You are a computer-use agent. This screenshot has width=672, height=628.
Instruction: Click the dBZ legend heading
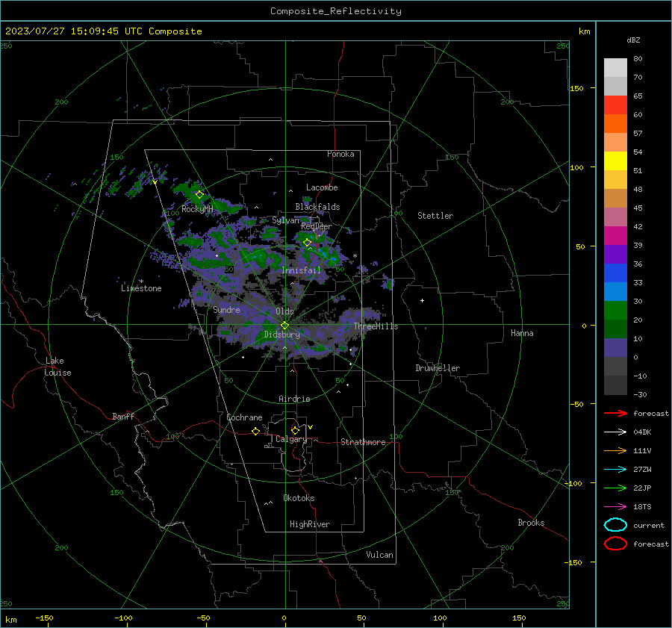633,40
